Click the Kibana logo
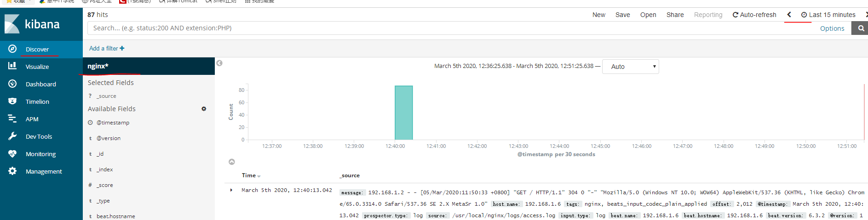This screenshot has height=220, width=868. pyautogui.click(x=32, y=24)
